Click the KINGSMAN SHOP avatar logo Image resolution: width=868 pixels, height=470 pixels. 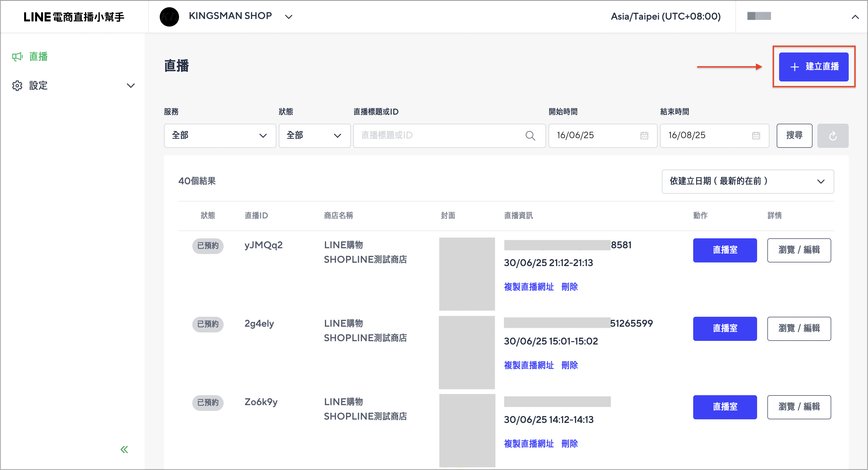click(169, 17)
